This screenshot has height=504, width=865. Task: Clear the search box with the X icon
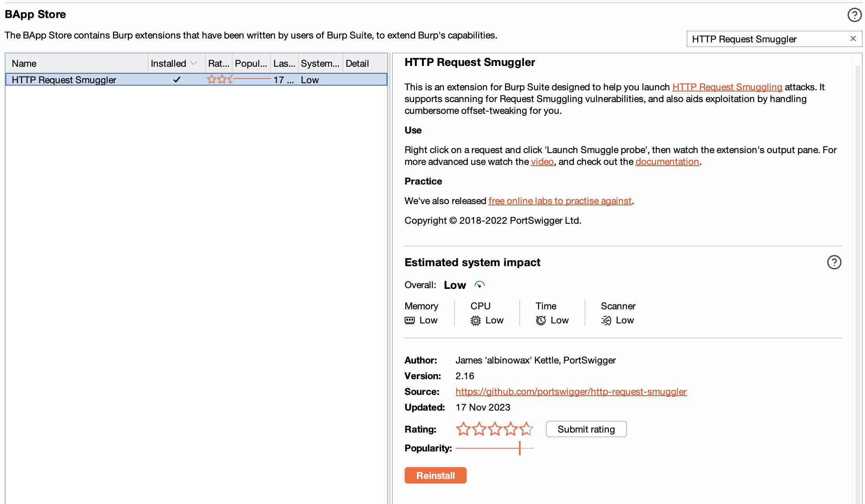(853, 38)
